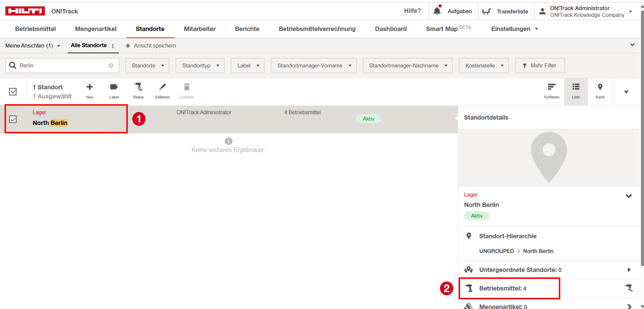Click the Mehr Filter funnel icon
The image size is (644, 309).
(525, 66)
